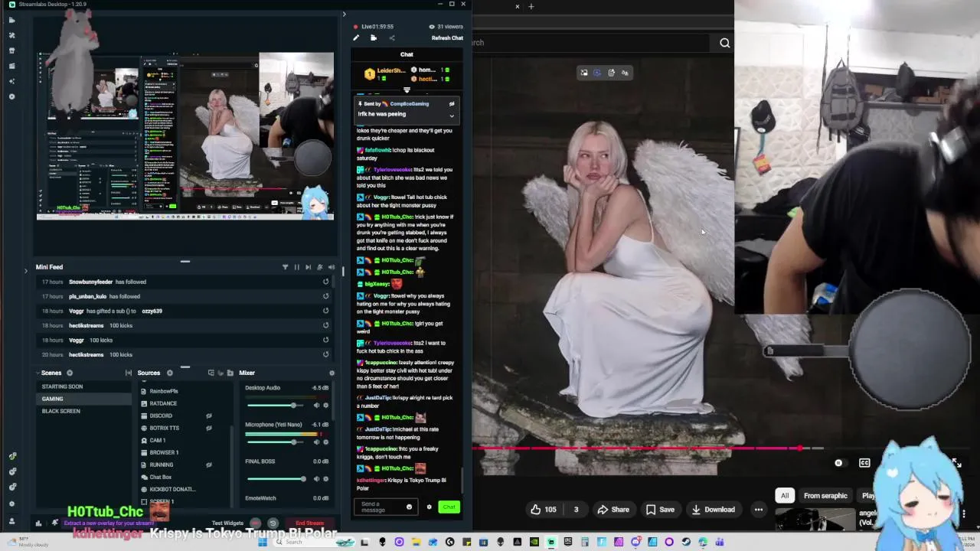Mute FINAL BOSS audio in the Mixer
This screenshot has height=551, width=980.
pos(316,479)
